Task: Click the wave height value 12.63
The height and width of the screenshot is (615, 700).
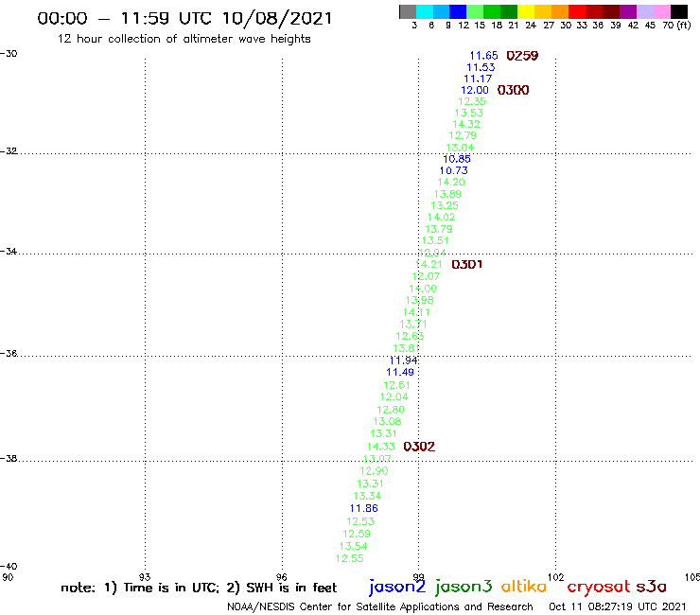Action: coord(410,336)
